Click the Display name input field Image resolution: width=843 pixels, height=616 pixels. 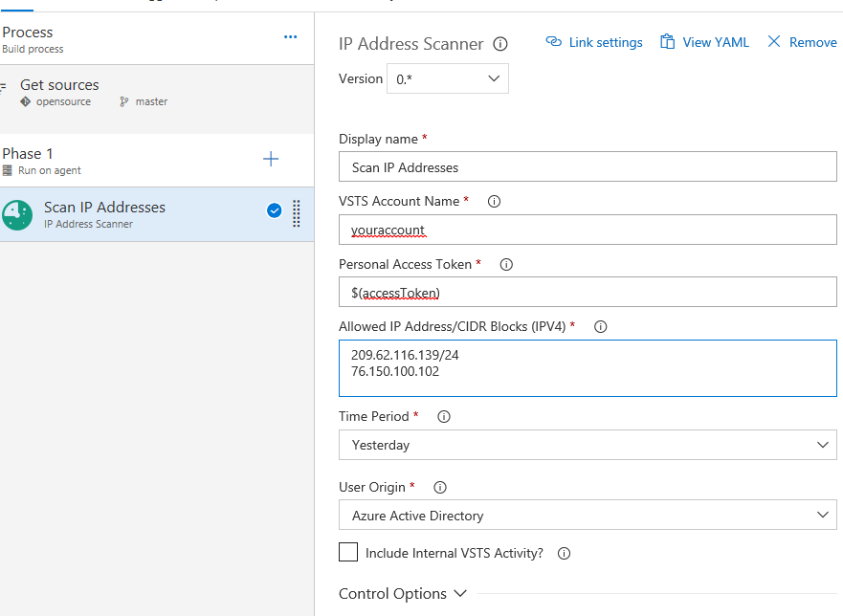(x=588, y=166)
